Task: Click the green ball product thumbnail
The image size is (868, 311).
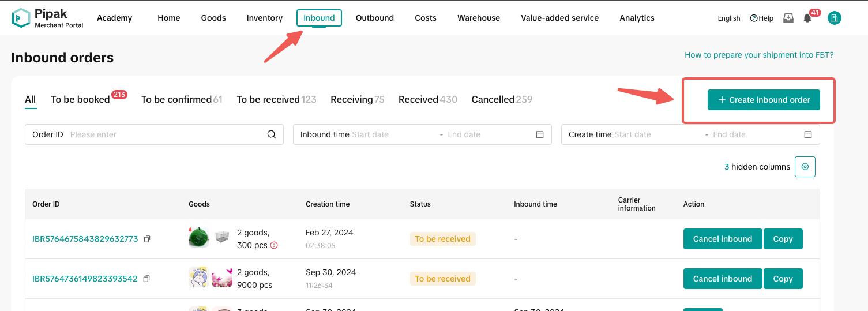Action: click(198, 237)
